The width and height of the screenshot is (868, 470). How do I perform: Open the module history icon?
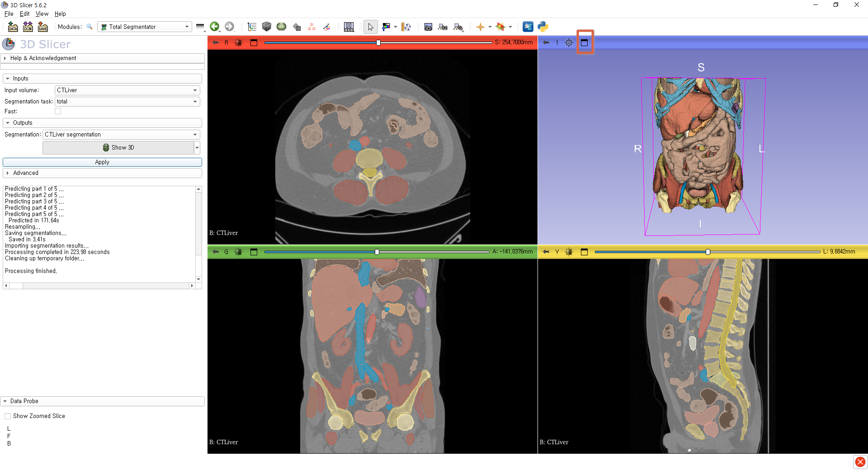pyautogui.click(x=200, y=27)
